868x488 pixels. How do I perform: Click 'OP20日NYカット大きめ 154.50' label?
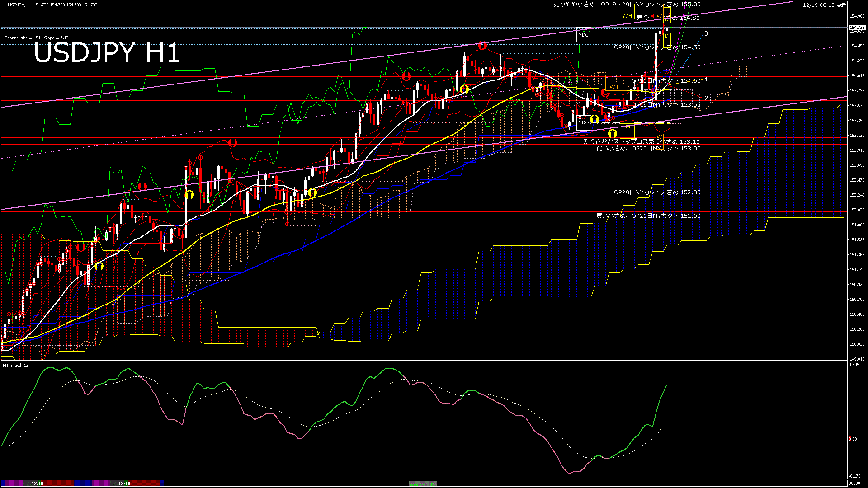(x=657, y=47)
